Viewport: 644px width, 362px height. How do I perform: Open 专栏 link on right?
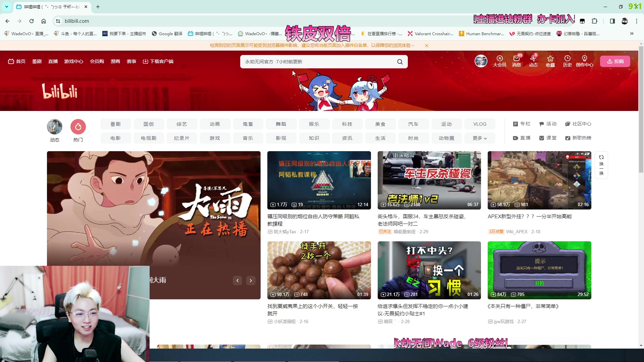point(522,124)
